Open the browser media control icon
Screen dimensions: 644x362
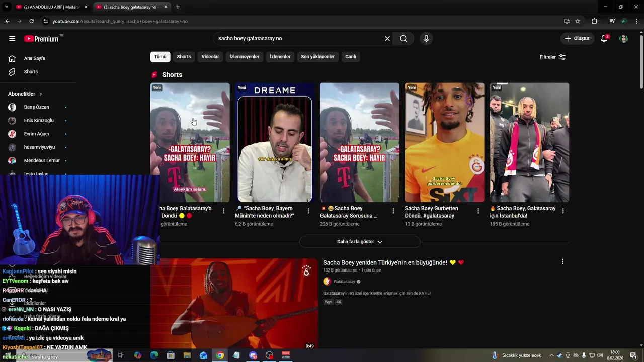(x=612, y=21)
